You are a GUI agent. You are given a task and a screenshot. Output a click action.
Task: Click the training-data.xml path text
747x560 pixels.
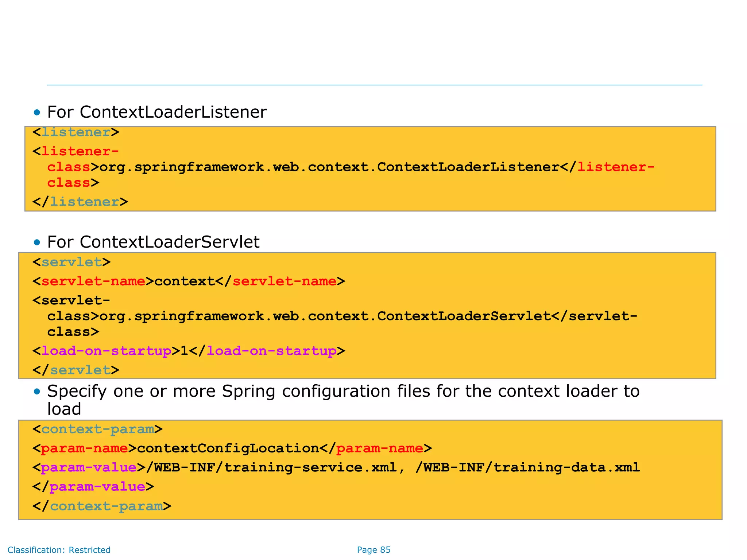click(x=527, y=467)
